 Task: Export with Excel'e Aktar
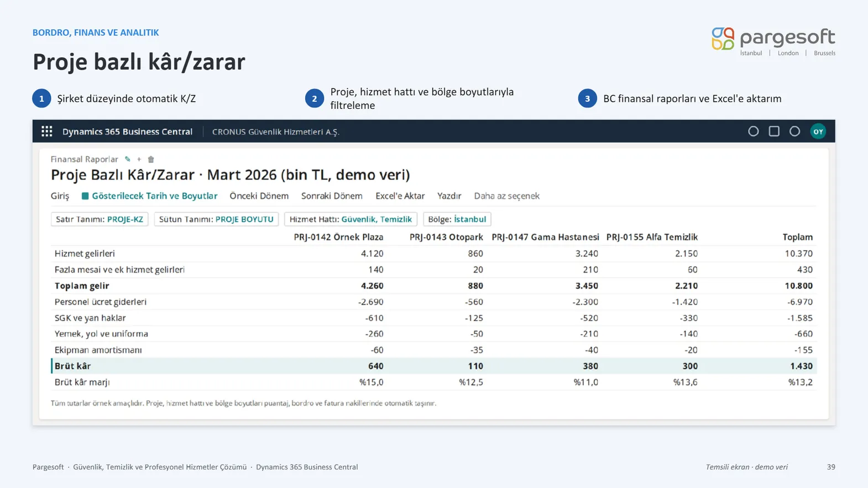400,196
